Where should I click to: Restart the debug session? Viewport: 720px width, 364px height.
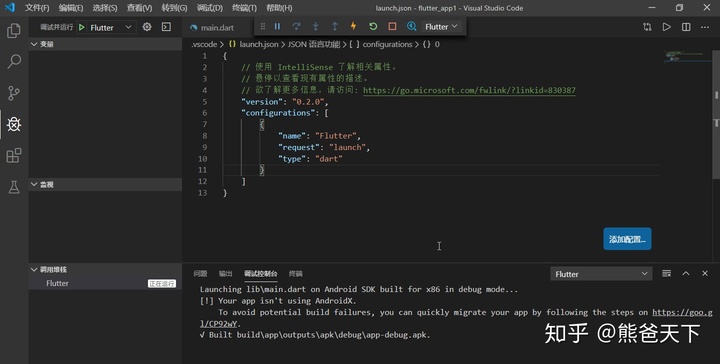tap(373, 27)
